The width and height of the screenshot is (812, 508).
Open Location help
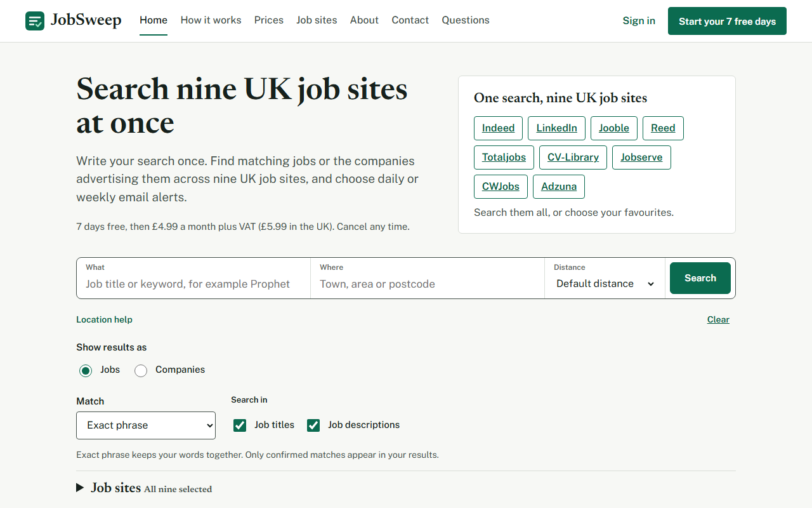(x=104, y=319)
